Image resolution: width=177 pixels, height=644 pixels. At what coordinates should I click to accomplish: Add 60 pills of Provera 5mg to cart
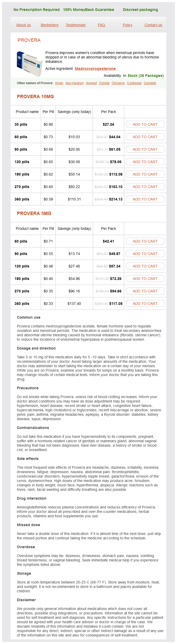pyautogui.click(x=145, y=241)
